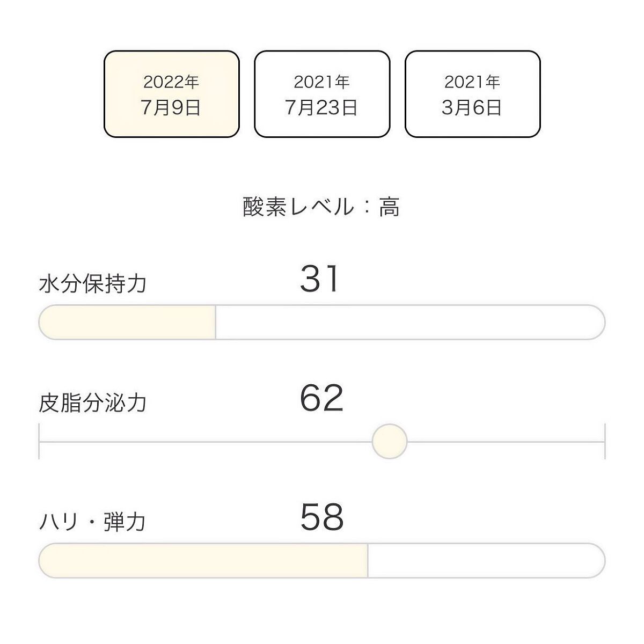Click 皮脂分泌力 slider track left of knob
Image resolution: width=644 pixels, height=644 pixels.
pyautogui.click(x=204, y=442)
